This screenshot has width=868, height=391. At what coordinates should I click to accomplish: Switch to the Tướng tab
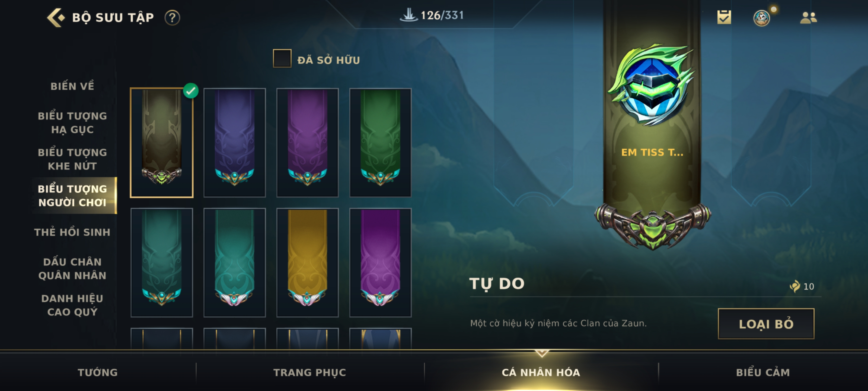tap(98, 373)
